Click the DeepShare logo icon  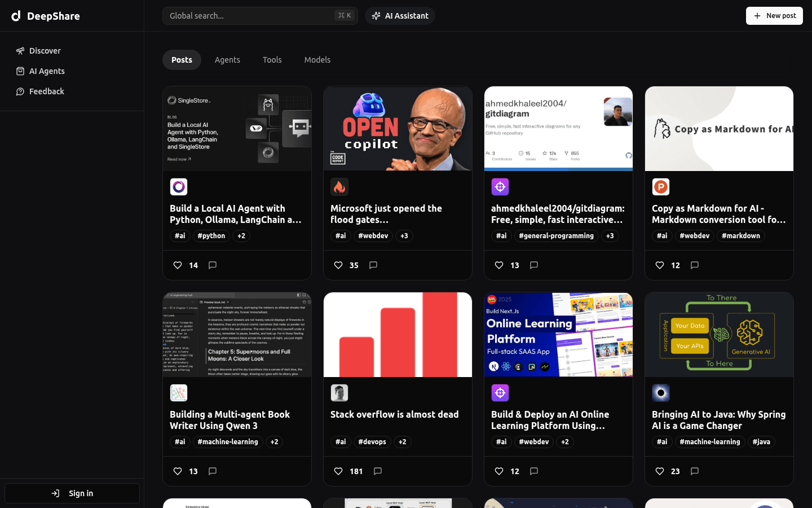[x=16, y=16]
